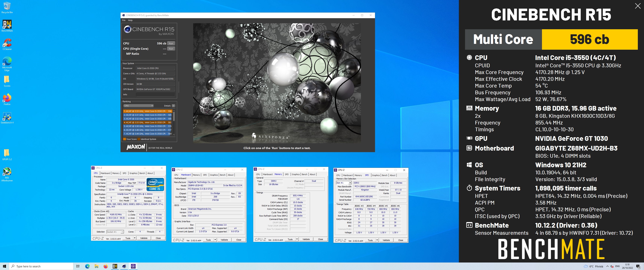This screenshot has height=270, width=644.
Task: Open Tools dropdown arrow in SPD window
Action: (377, 240)
